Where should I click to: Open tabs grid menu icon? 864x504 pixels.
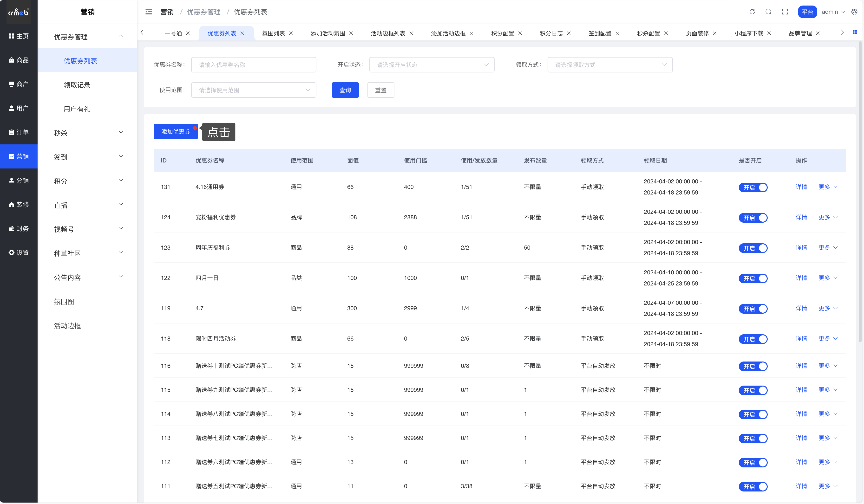point(855,32)
